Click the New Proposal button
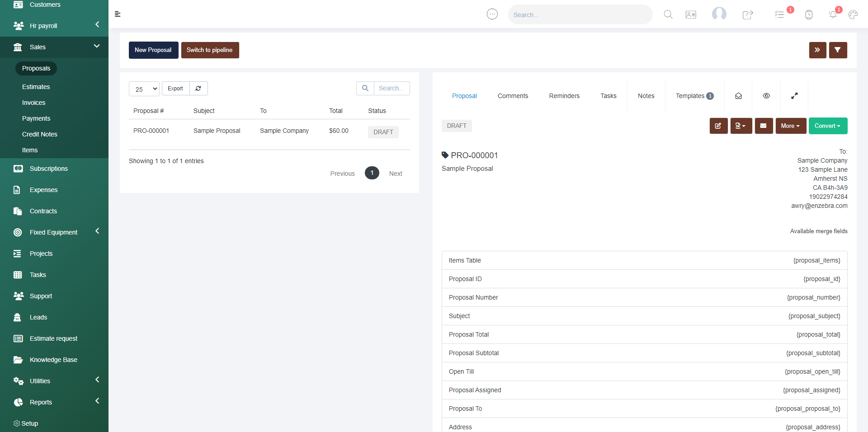This screenshot has height=432, width=868. [x=153, y=50]
